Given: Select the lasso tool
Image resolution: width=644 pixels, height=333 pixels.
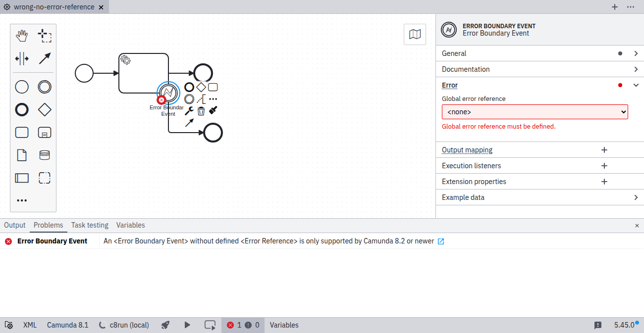Looking at the screenshot, I should pyautogui.click(x=45, y=36).
